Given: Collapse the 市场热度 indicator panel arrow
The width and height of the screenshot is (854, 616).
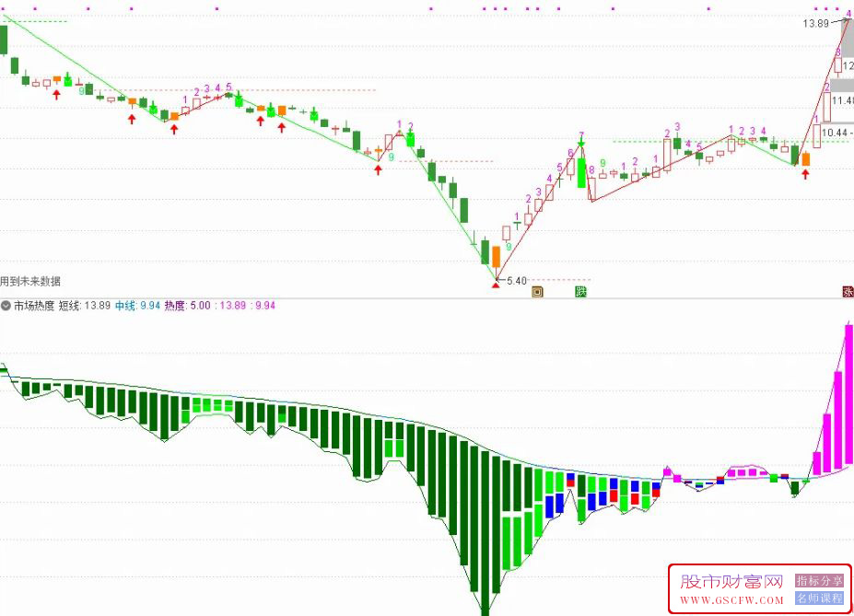Looking at the screenshot, I should 6,306.
